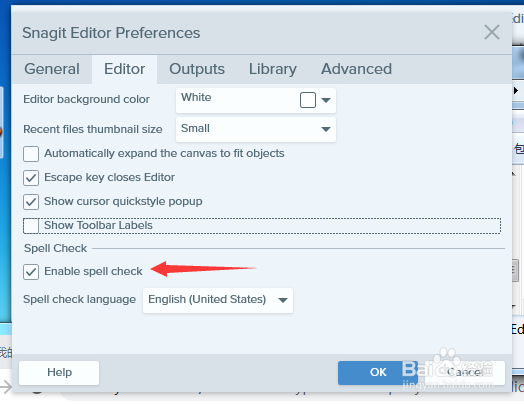Screen dimensions: 524x404
Task: Uncheck Escape key closes Editor
Action: 31,178
